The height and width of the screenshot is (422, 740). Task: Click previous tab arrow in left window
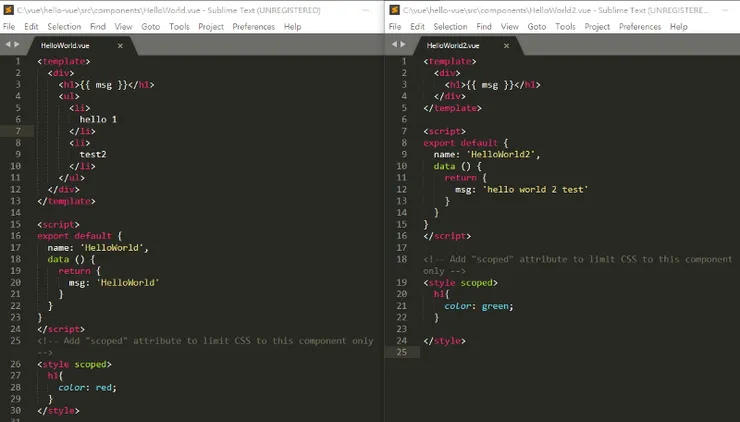[7, 45]
